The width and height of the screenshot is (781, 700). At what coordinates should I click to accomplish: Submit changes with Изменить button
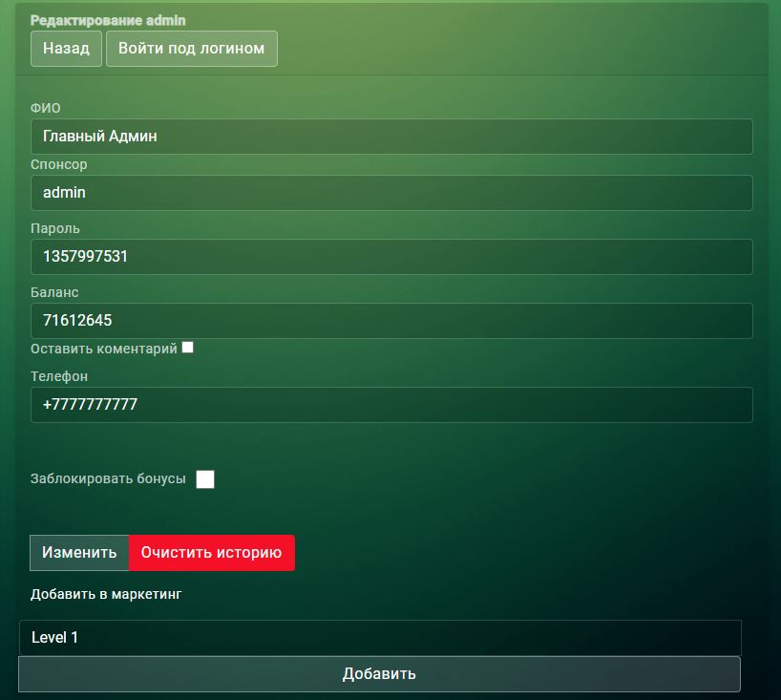pos(79,553)
